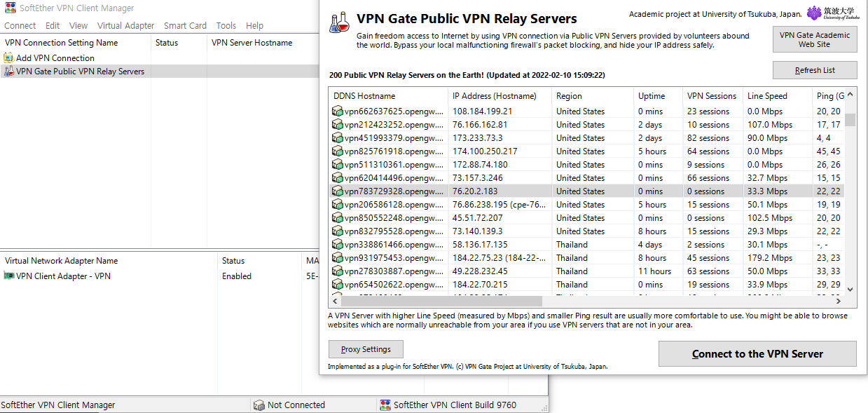This screenshot has width=868, height=413.
Task: Select IP address 58.136.17.135
Action: (x=480, y=245)
